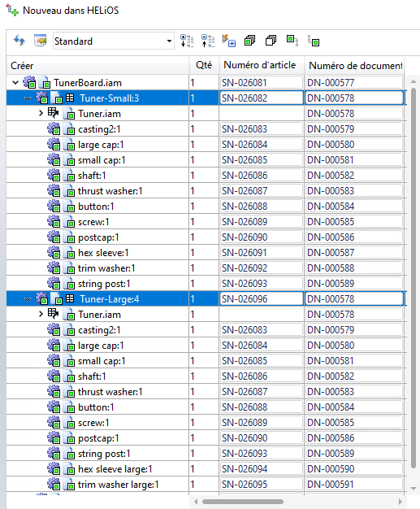
Task: Click the green square with child nodes icon
Action: [x=292, y=41]
